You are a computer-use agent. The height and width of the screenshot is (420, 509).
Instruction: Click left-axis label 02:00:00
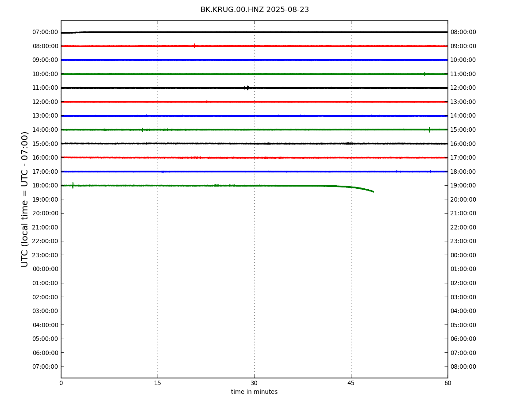(46, 297)
